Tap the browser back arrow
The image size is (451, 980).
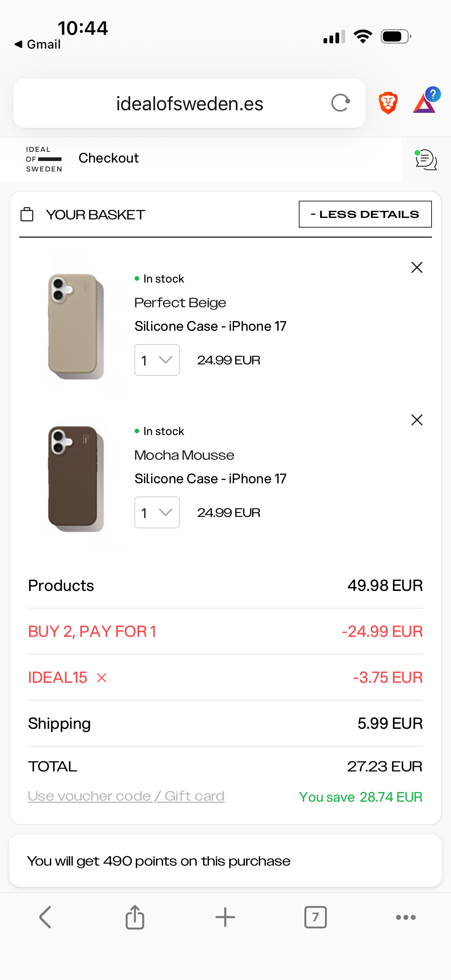tap(45, 917)
